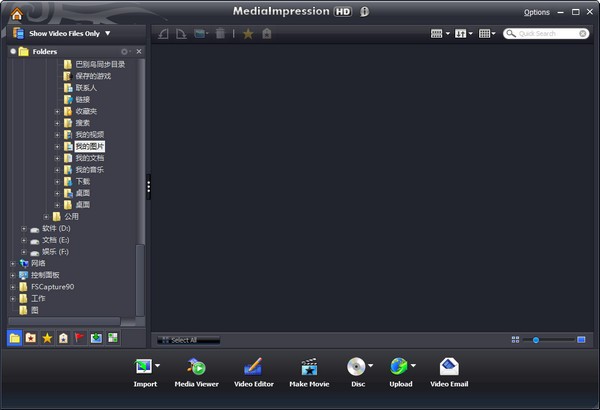Open the Options menu
Screen dimensions: 600x410
pyautogui.click(x=536, y=12)
